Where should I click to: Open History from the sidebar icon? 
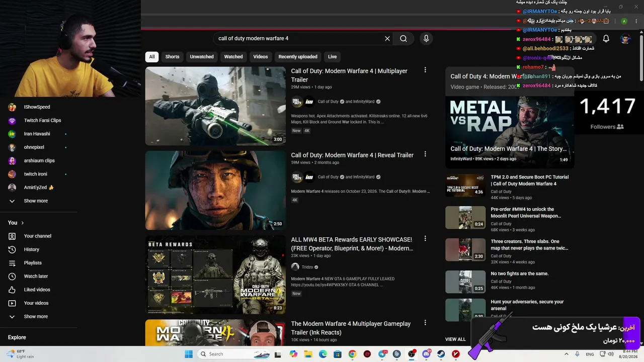point(12,249)
